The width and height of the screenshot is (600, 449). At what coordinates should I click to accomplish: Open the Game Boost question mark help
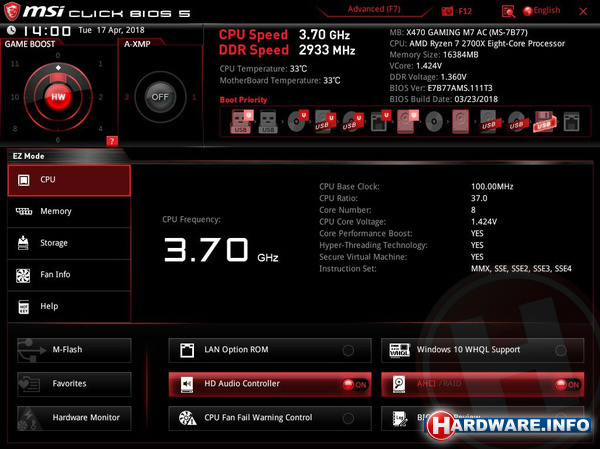(112, 141)
